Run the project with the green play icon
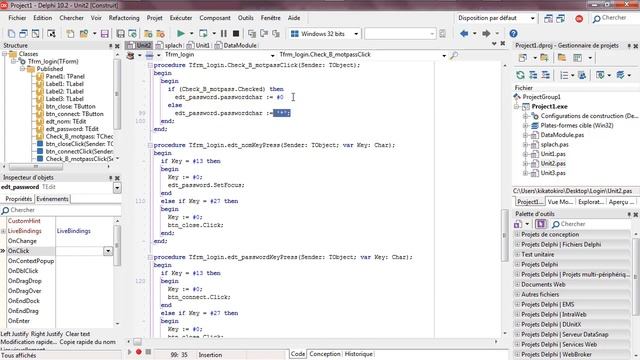 tap(181, 33)
